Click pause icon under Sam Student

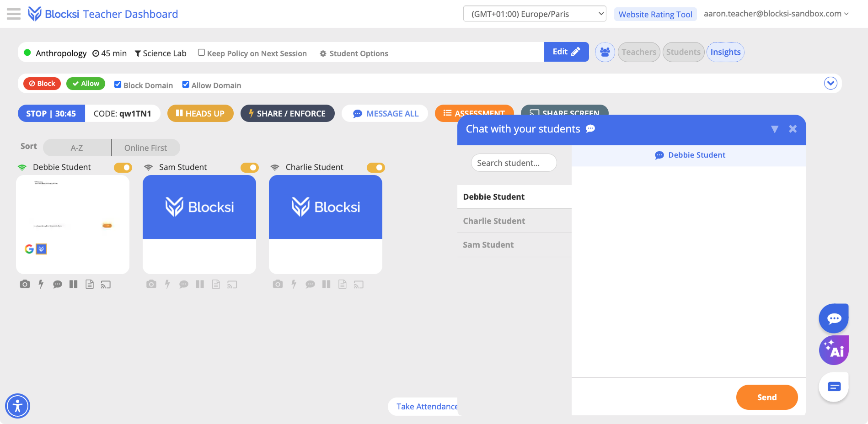tap(200, 284)
